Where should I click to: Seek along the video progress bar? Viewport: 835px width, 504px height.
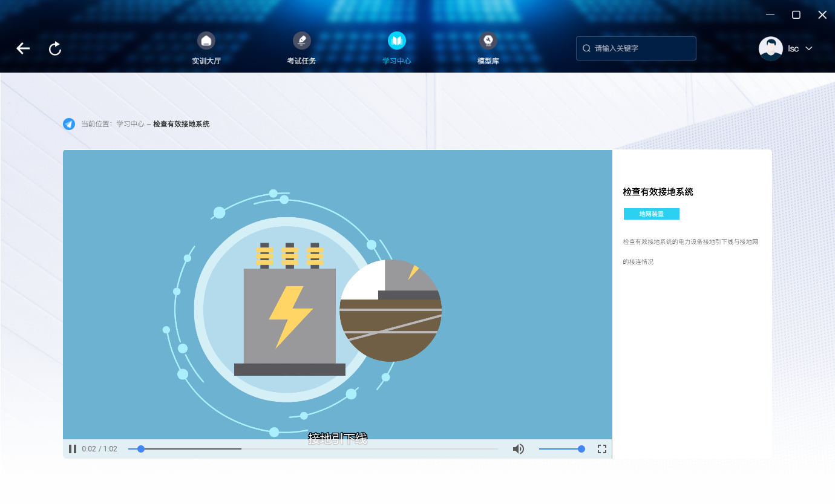click(313, 449)
